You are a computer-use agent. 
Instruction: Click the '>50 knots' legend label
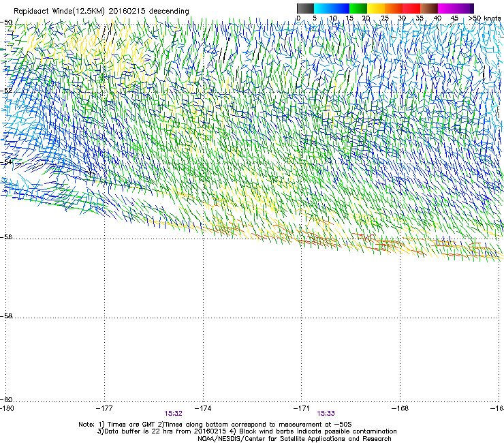(x=484, y=18)
